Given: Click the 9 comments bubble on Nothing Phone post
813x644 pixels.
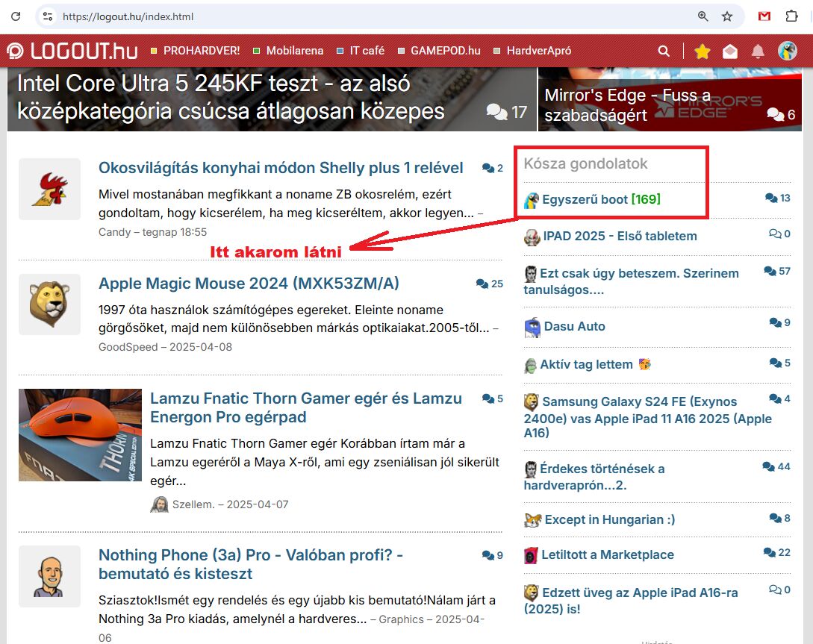Looking at the screenshot, I should click(x=493, y=555).
